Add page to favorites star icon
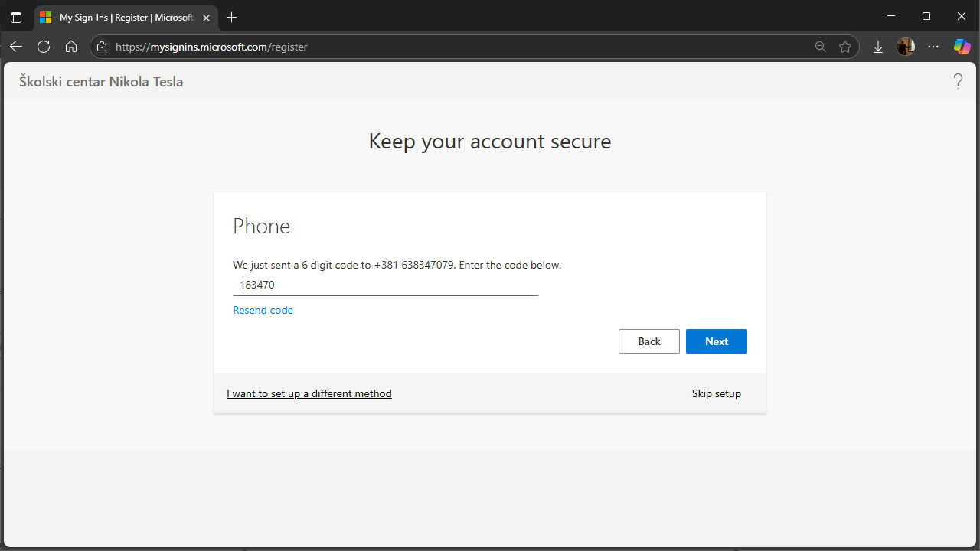The image size is (980, 551). (845, 47)
